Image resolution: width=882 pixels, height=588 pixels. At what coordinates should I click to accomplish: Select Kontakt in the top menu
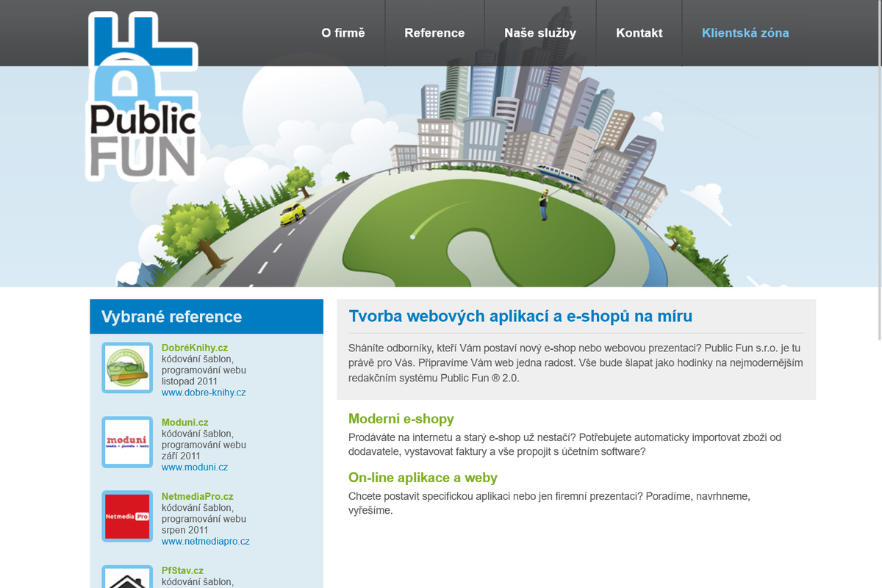[x=639, y=33]
